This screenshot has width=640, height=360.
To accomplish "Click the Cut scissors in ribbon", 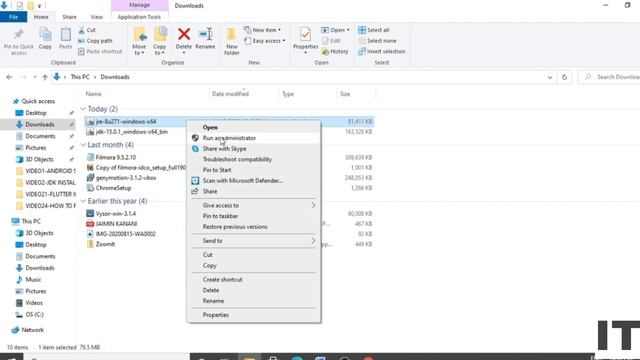I will [x=87, y=30].
